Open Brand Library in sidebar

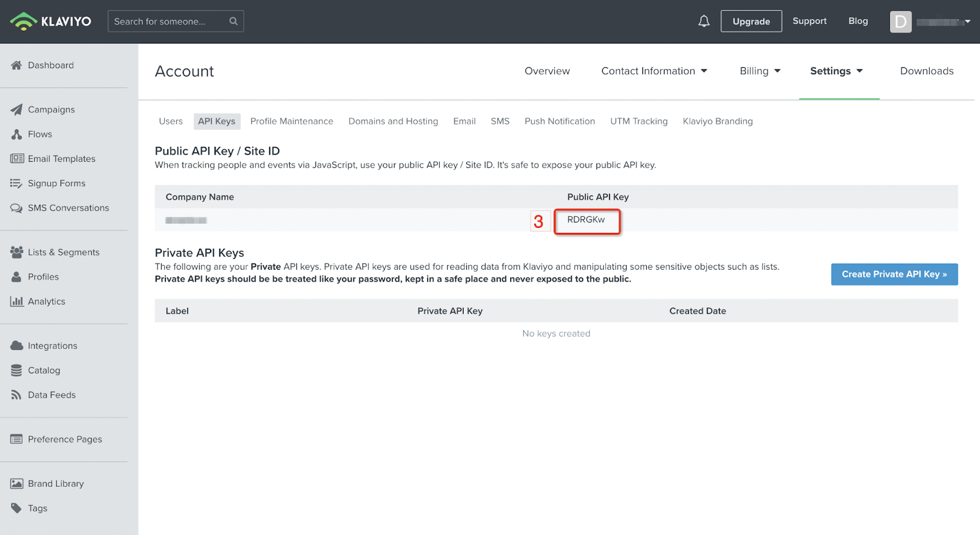56,484
